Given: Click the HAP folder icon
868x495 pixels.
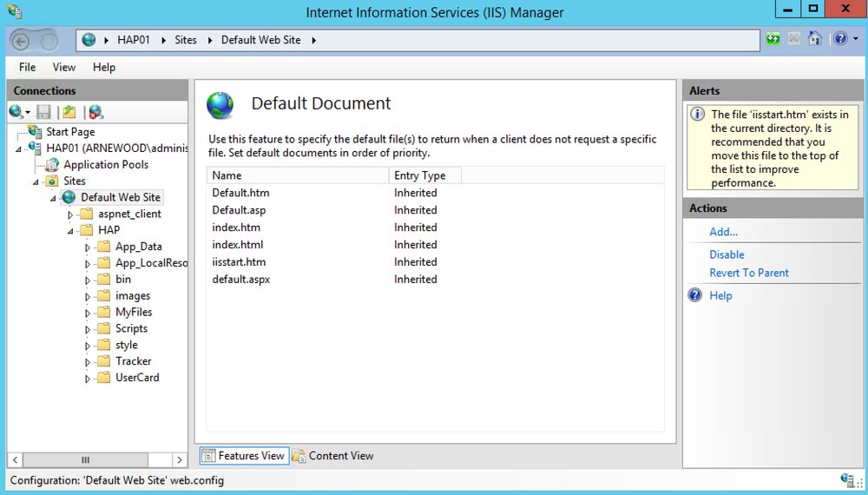Looking at the screenshot, I should [86, 230].
